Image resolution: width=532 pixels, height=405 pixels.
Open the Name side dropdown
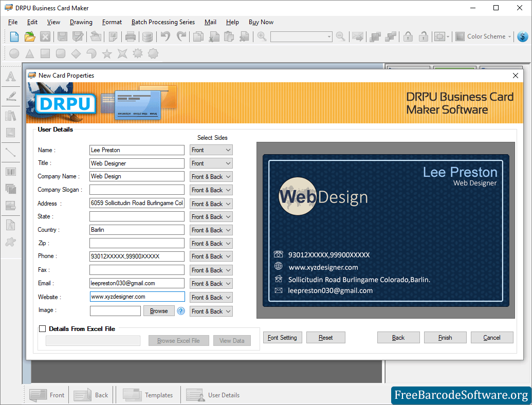(x=211, y=150)
